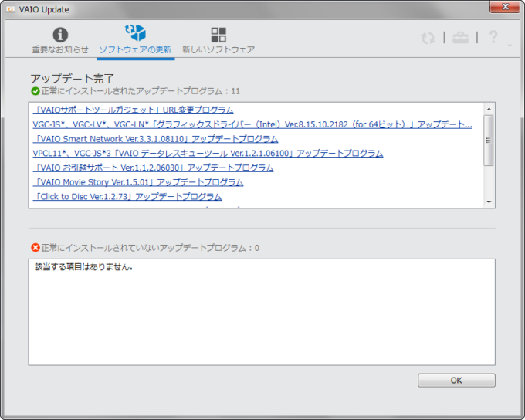Open the 新しいソフトウェア grid icon
525x420 pixels.
click(218, 35)
